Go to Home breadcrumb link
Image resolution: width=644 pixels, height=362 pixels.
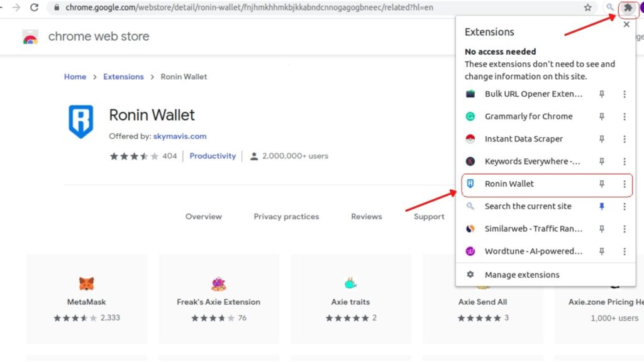coord(75,77)
